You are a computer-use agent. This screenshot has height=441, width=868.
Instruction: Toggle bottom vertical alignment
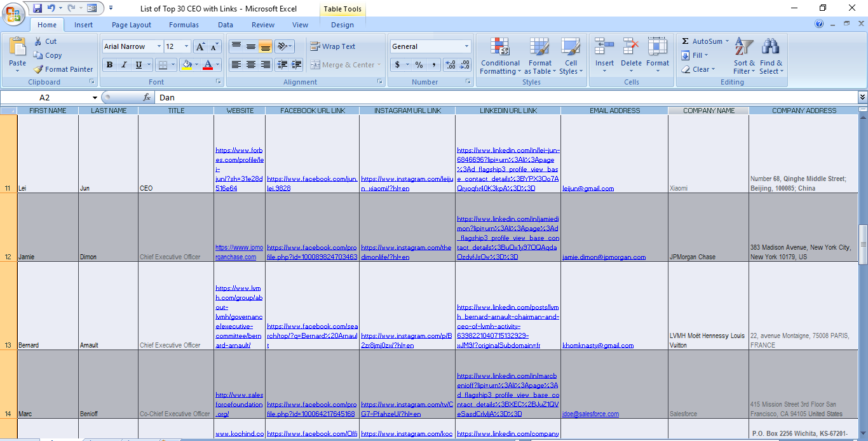pos(266,46)
